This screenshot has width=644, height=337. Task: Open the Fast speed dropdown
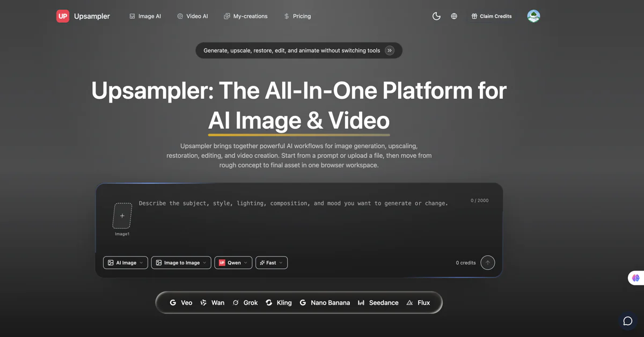pos(272,262)
